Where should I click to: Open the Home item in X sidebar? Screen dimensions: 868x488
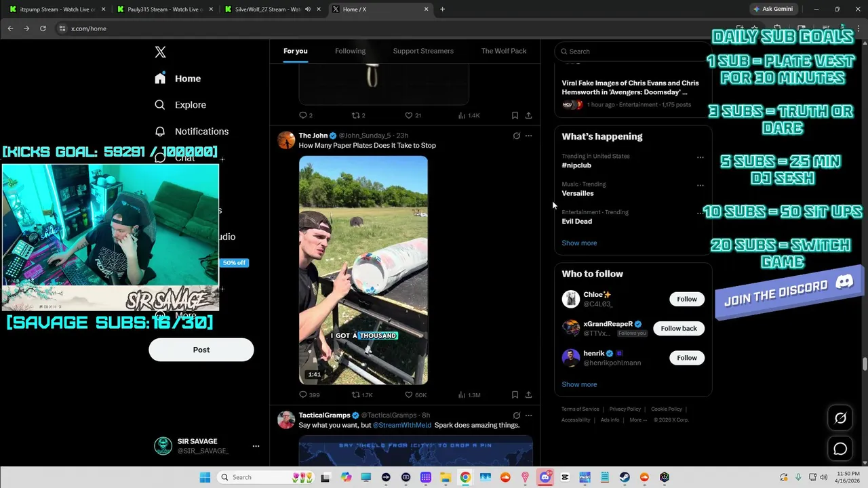pos(178,79)
